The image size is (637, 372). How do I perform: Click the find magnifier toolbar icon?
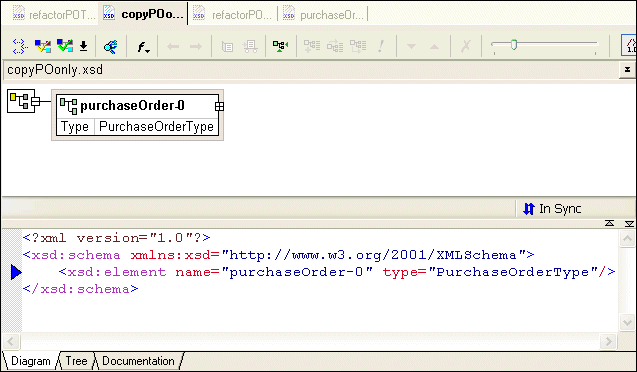click(x=110, y=47)
